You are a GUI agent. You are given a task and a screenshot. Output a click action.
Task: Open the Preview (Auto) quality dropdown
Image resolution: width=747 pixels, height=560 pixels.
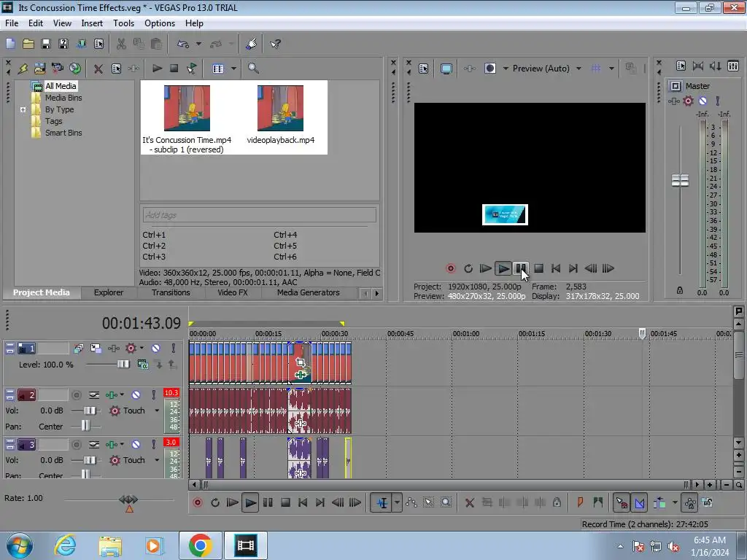tap(578, 69)
